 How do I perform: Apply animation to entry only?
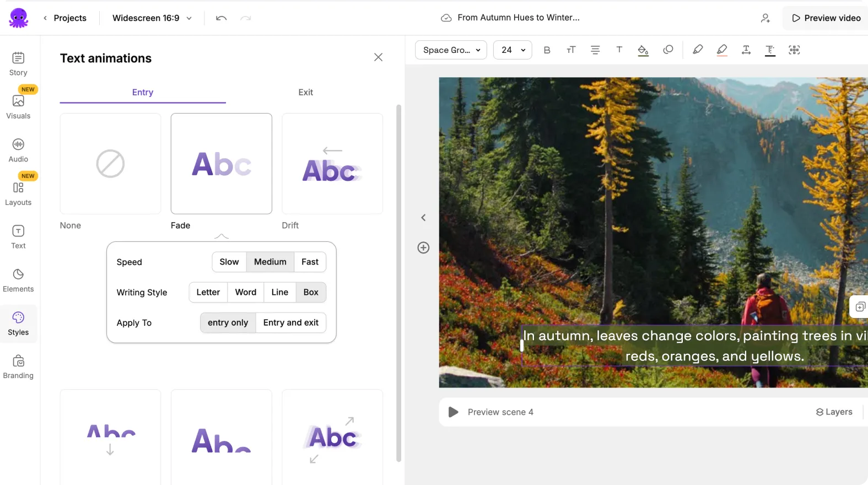click(x=228, y=322)
